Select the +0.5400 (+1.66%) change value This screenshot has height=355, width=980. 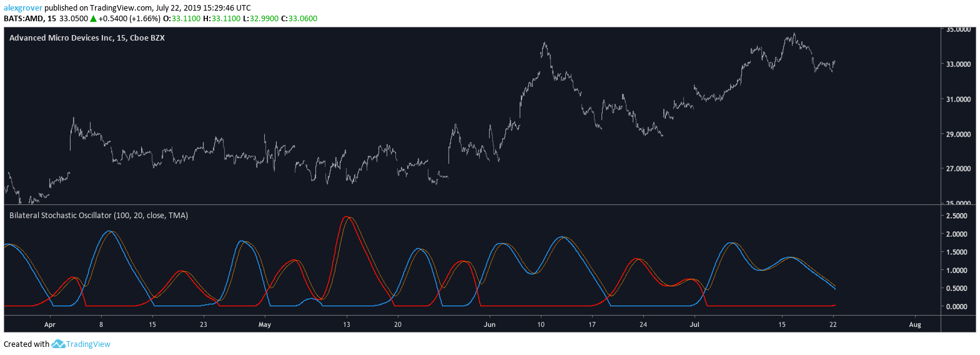(x=129, y=19)
